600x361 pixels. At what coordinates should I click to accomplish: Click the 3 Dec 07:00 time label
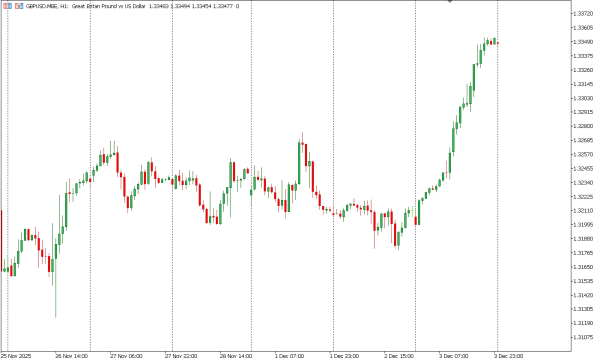[454, 356]
